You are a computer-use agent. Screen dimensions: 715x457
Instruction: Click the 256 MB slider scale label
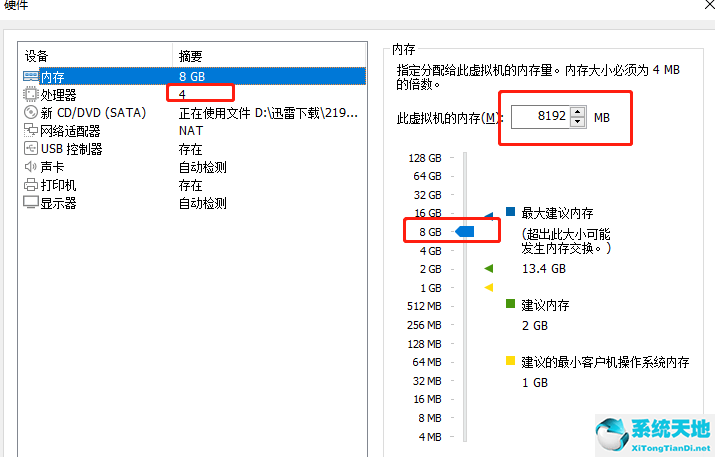[424, 325]
